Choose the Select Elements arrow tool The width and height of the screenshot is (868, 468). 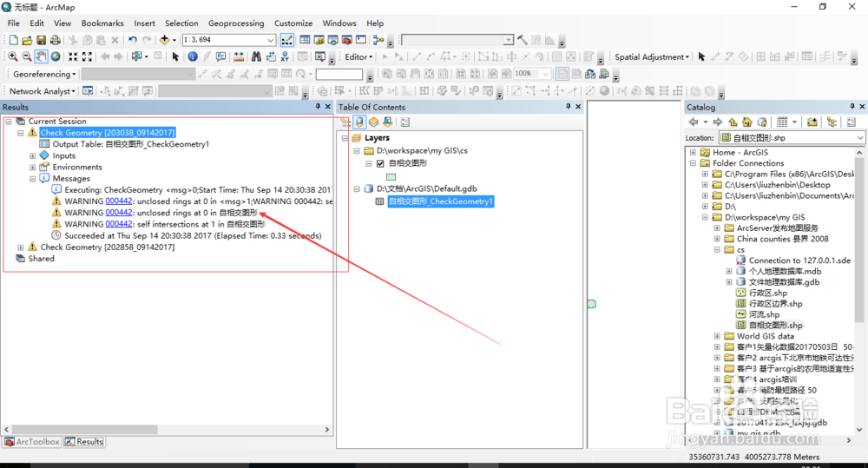175,56
